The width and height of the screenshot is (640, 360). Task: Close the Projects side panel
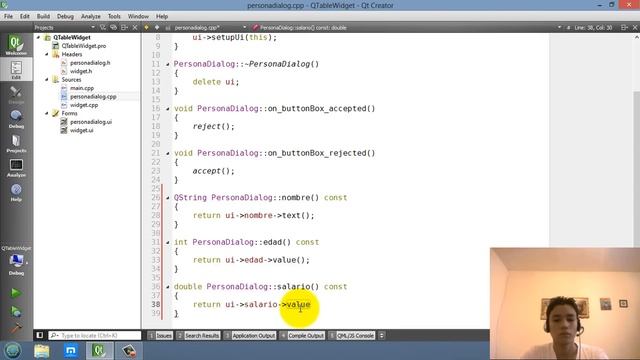coord(135,27)
